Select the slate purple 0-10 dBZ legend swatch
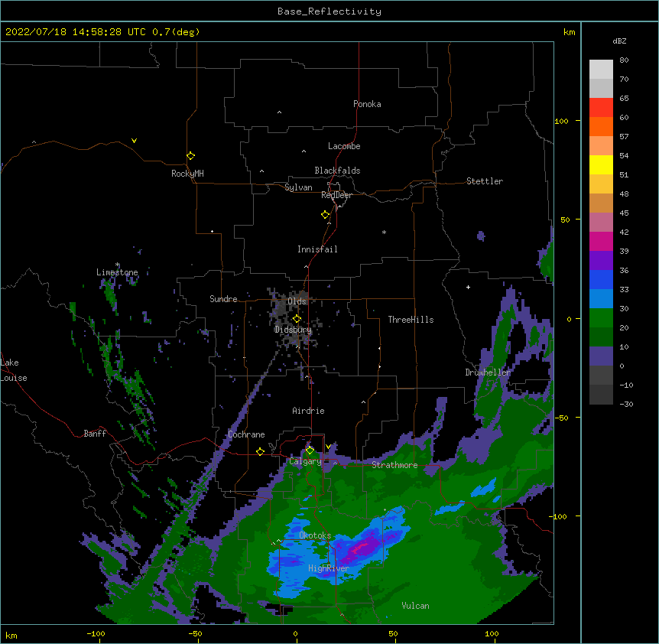This screenshot has width=659, height=644. click(601, 356)
